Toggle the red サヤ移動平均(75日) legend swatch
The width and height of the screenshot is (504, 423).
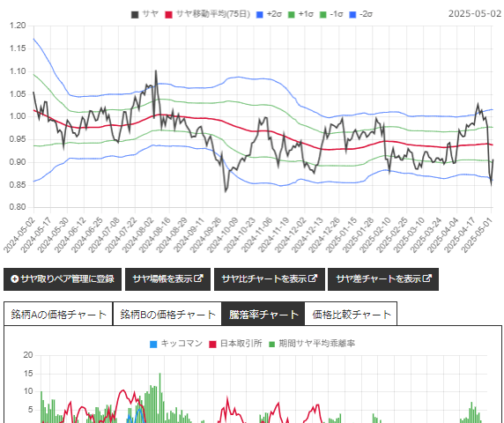(x=169, y=14)
